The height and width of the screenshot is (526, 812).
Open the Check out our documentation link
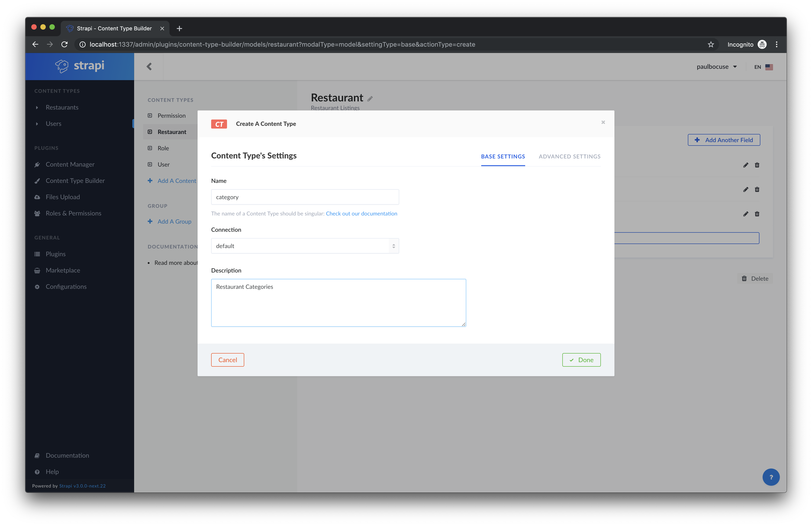click(x=361, y=214)
